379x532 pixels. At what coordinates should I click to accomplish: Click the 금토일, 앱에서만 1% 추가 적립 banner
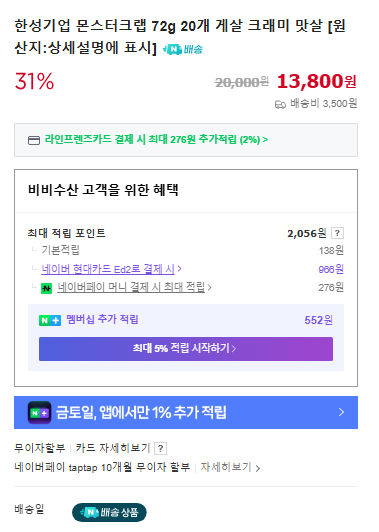click(x=186, y=413)
